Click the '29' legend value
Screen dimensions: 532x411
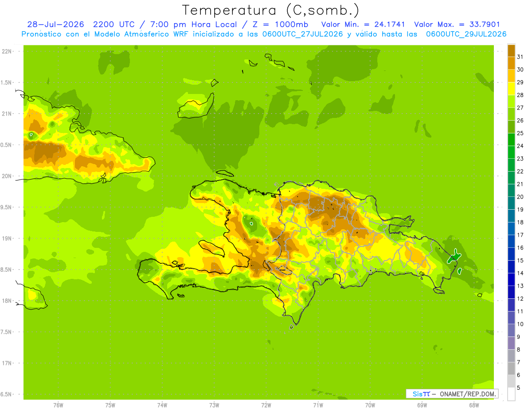pyautogui.click(x=520, y=82)
